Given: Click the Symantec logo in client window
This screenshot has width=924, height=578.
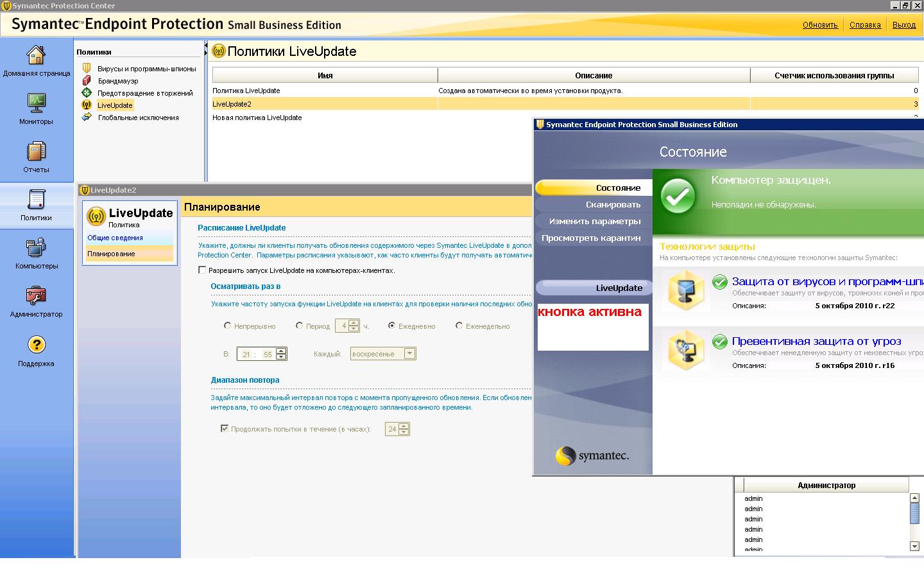Looking at the screenshot, I should click(x=592, y=456).
